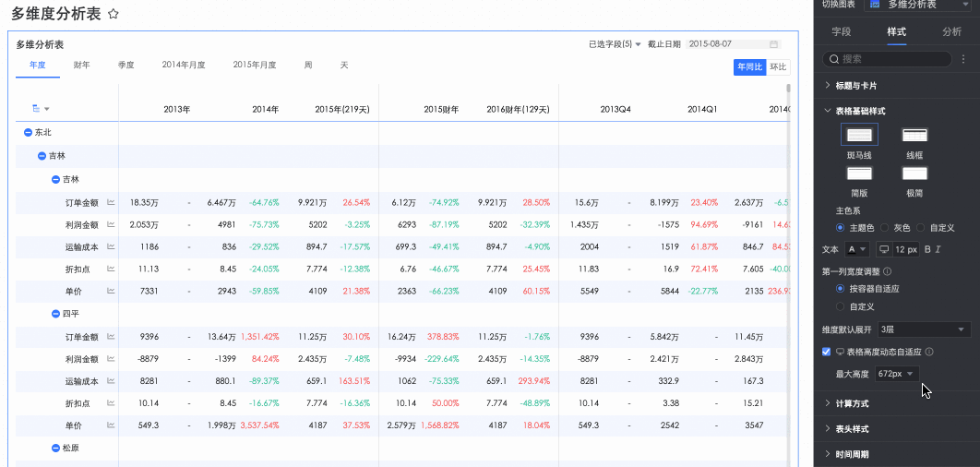Click the 环比 comparison button
The height and width of the screenshot is (467, 980).
778,66
